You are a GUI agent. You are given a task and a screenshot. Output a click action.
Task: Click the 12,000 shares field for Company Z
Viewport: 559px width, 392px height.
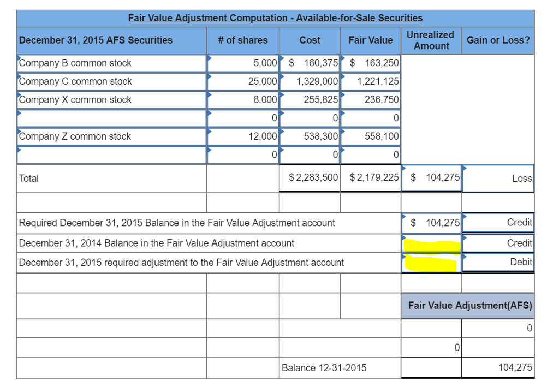(x=243, y=136)
